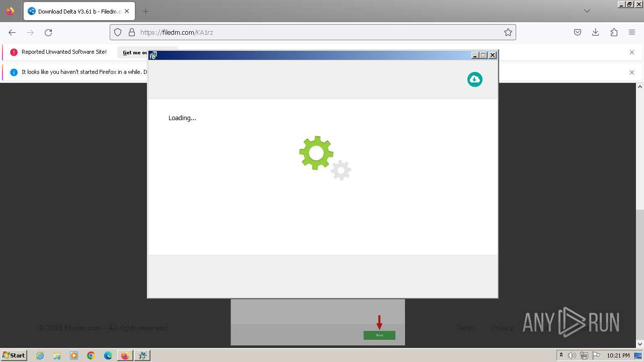Close the Download Delta V3.61 b tab
644x362 pixels.
click(x=127, y=11)
